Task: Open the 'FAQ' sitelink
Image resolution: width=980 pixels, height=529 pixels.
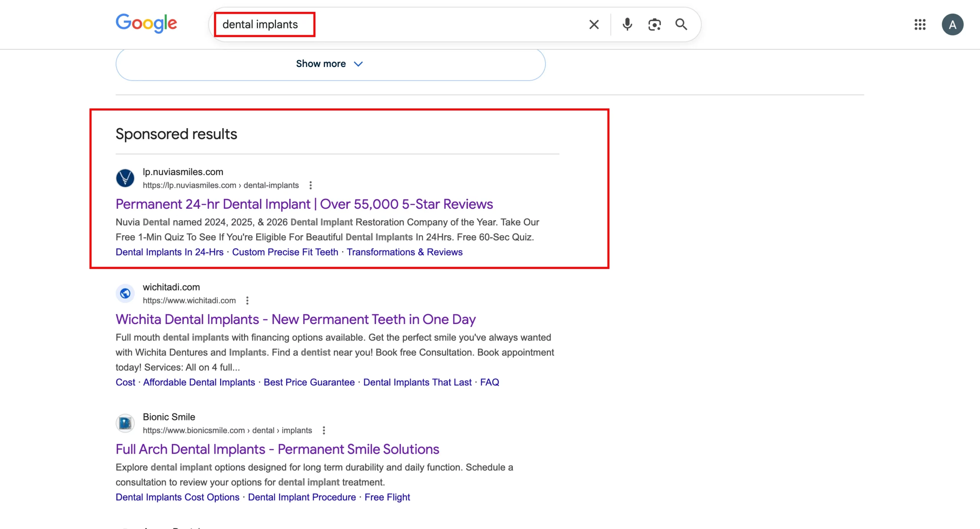Action: pos(489,382)
